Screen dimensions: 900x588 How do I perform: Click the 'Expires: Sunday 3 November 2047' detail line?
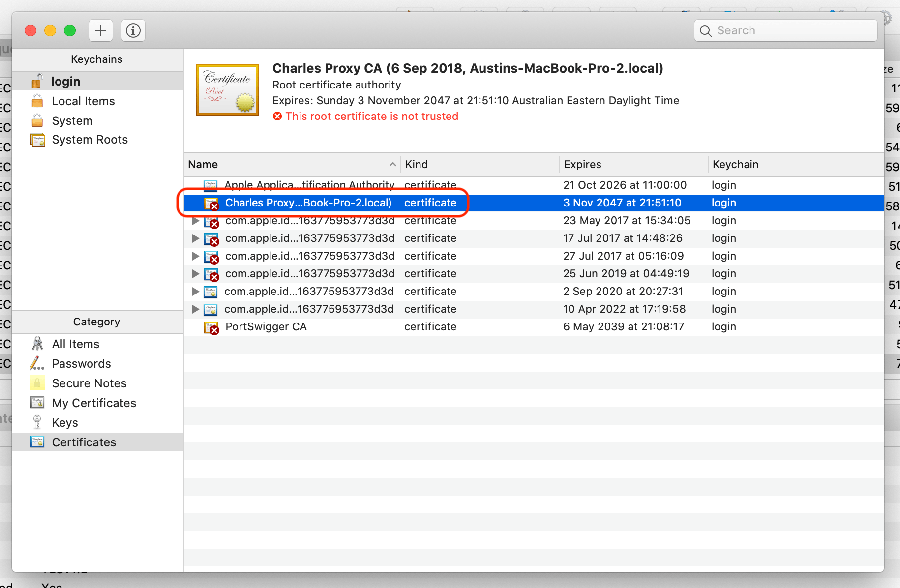[x=476, y=101]
